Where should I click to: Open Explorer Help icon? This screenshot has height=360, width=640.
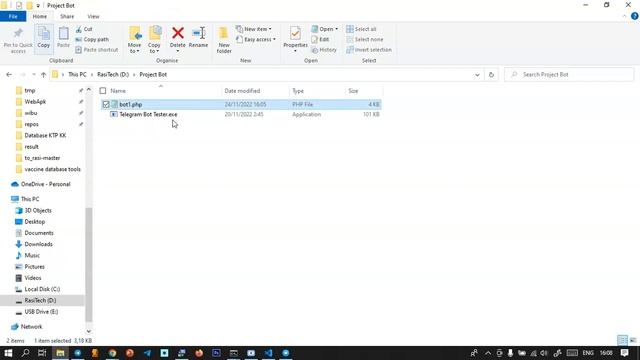(x=634, y=16)
